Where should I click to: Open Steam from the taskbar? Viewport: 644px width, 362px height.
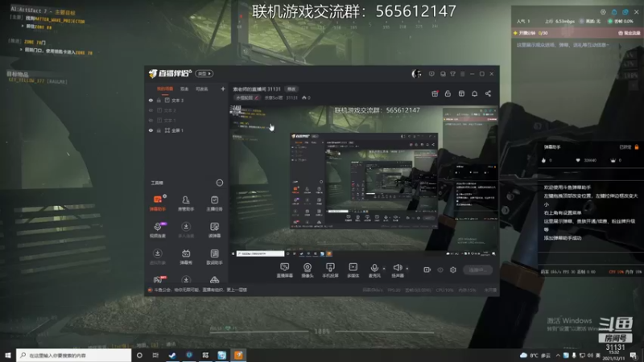[172, 355]
